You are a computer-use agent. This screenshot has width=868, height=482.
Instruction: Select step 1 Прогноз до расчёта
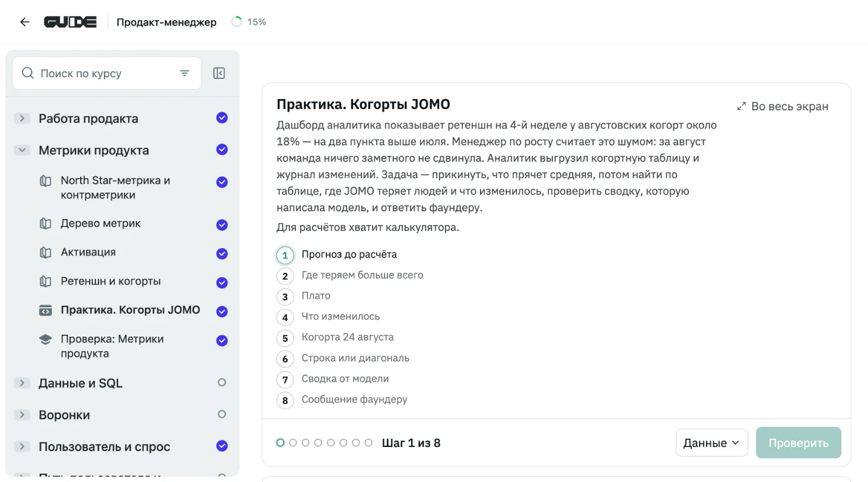click(x=336, y=255)
